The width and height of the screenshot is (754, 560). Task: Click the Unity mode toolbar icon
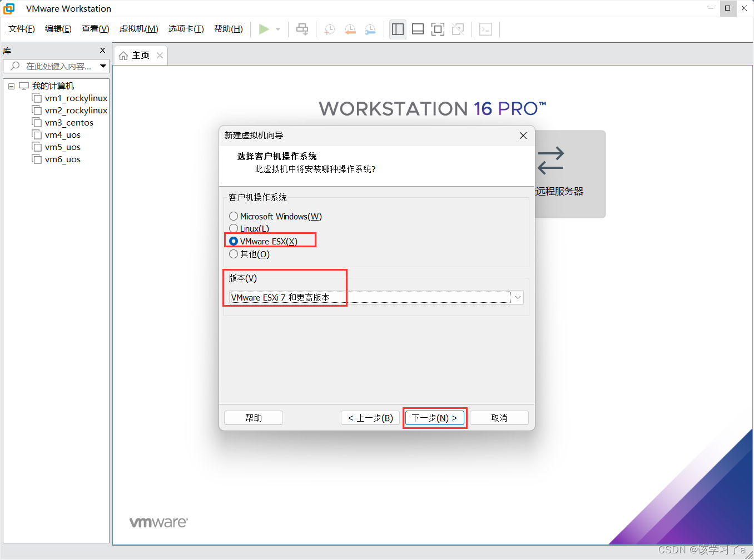(458, 29)
